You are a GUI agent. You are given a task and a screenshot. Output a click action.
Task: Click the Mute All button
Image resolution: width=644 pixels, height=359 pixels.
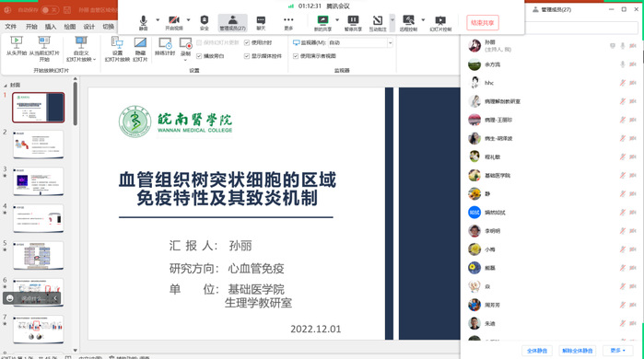click(537, 351)
